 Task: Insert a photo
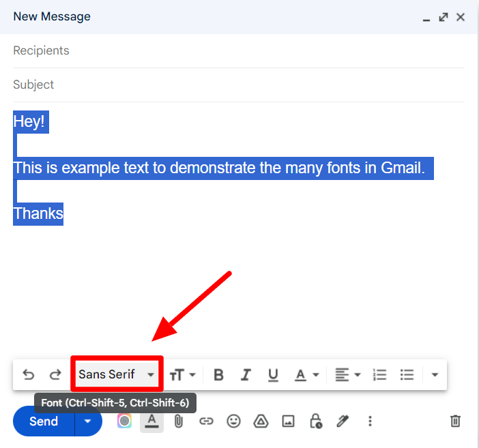288,421
